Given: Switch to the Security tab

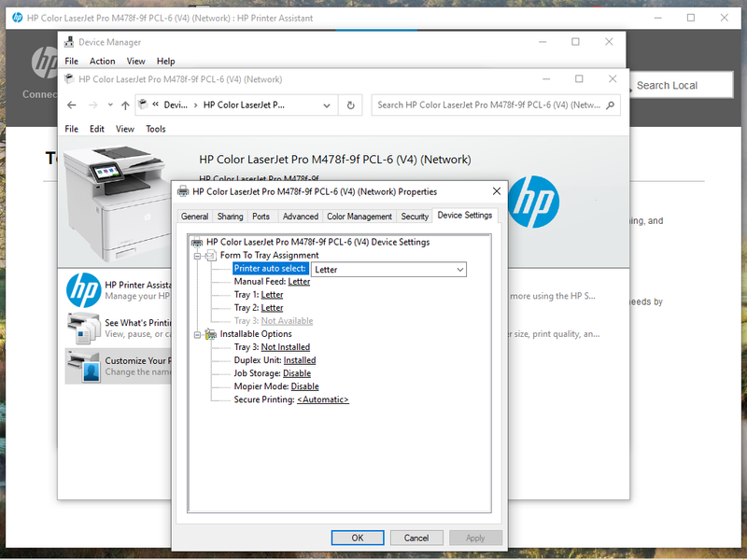Looking at the screenshot, I should point(415,217).
